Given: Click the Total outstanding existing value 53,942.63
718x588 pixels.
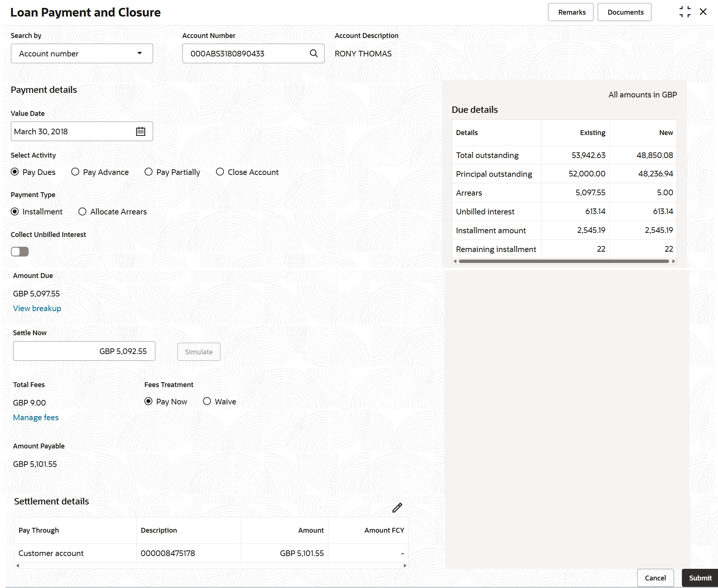Looking at the screenshot, I should [x=588, y=155].
